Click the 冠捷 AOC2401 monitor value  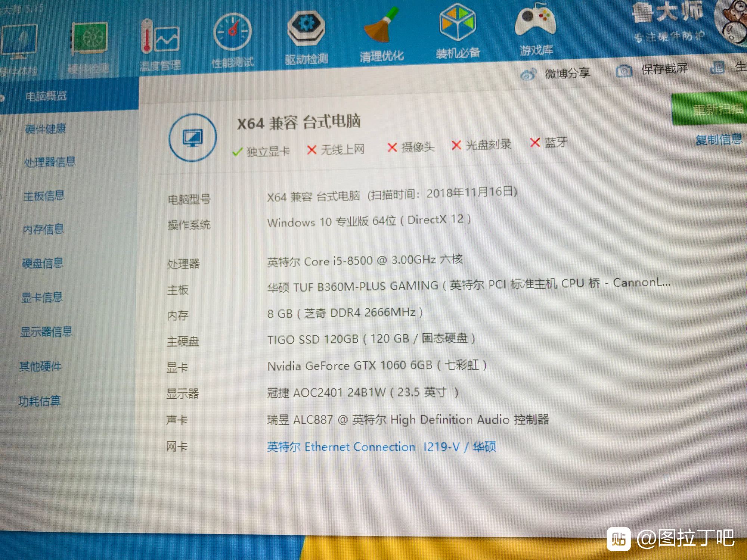[x=363, y=392]
